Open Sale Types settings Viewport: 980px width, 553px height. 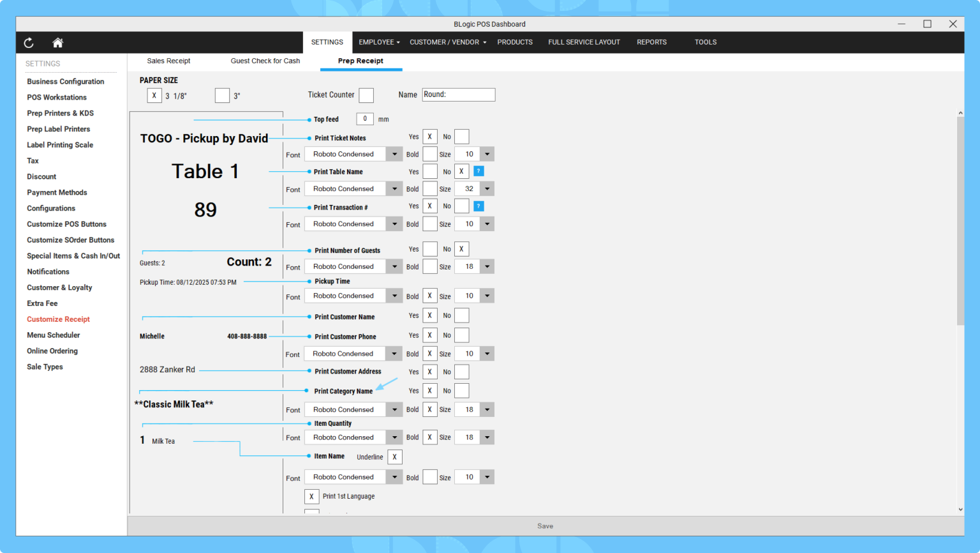pos(45,367)
